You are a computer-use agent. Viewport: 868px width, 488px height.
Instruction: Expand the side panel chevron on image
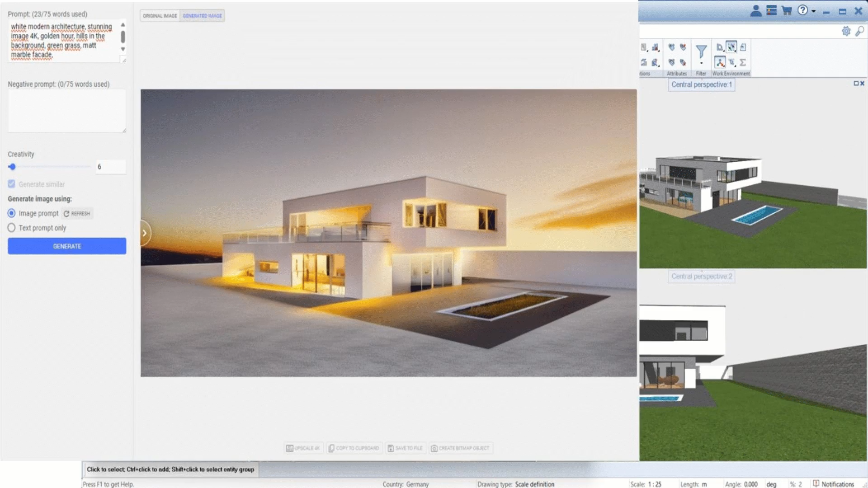(x=145, y=233)
